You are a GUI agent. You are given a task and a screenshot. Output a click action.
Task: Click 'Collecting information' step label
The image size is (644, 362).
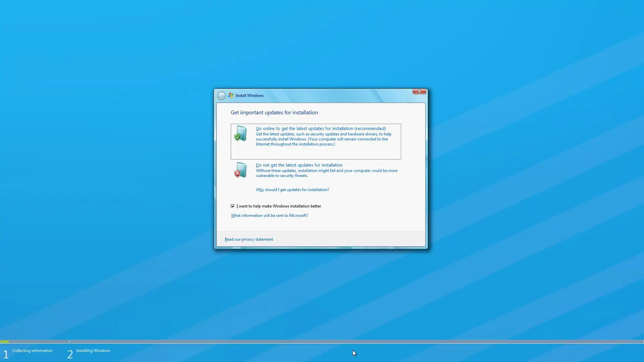[x=33, y=351]
